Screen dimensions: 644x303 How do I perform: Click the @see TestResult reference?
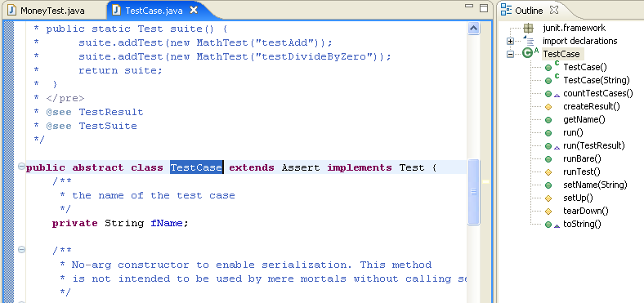(95, 112)
